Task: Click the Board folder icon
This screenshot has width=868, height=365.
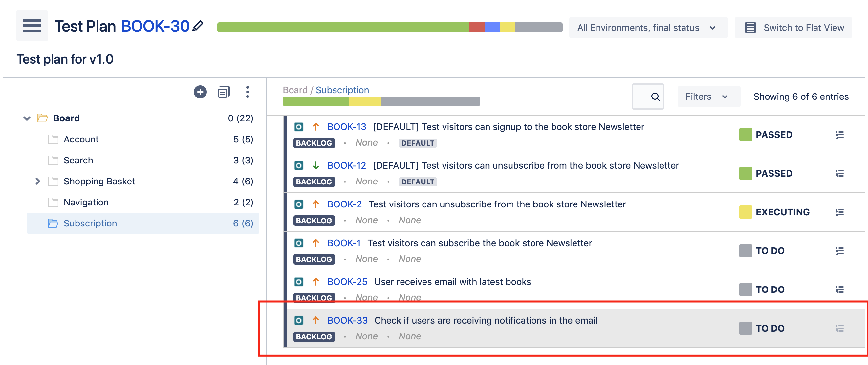Action: coord(42,118)
